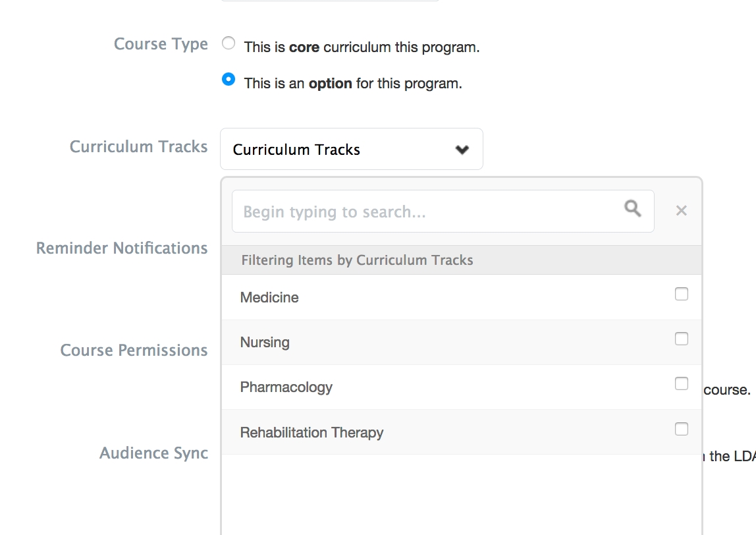
Task: Click the magnifier search icon
Action: click(633, 210)
